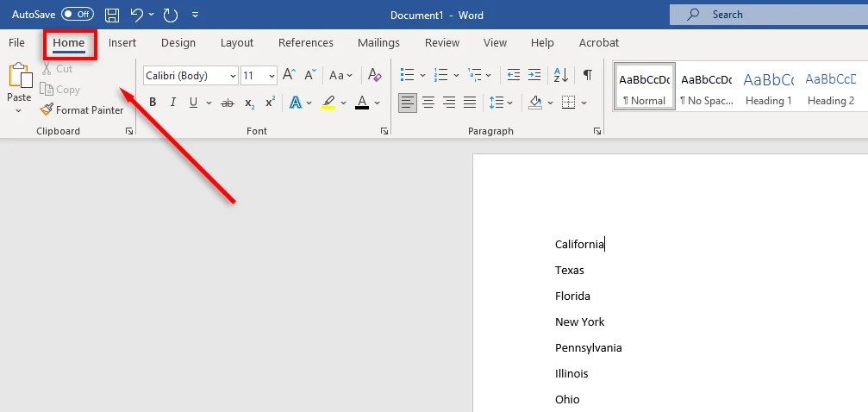This screenshot has height=412, width=868.
Task: Click the Paste clipboard icon
Action: 19,76
